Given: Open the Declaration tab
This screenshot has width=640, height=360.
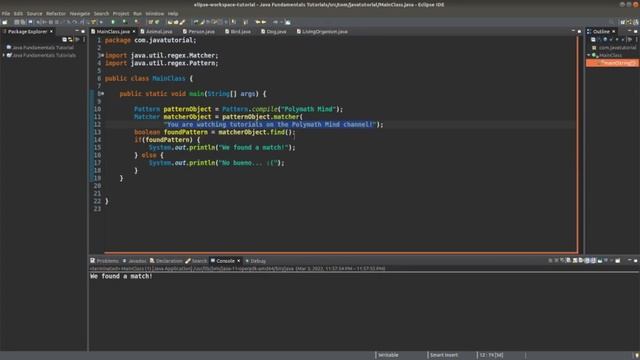Looking at the screenshot, I should pyautogui.click(x=169, y=261).
